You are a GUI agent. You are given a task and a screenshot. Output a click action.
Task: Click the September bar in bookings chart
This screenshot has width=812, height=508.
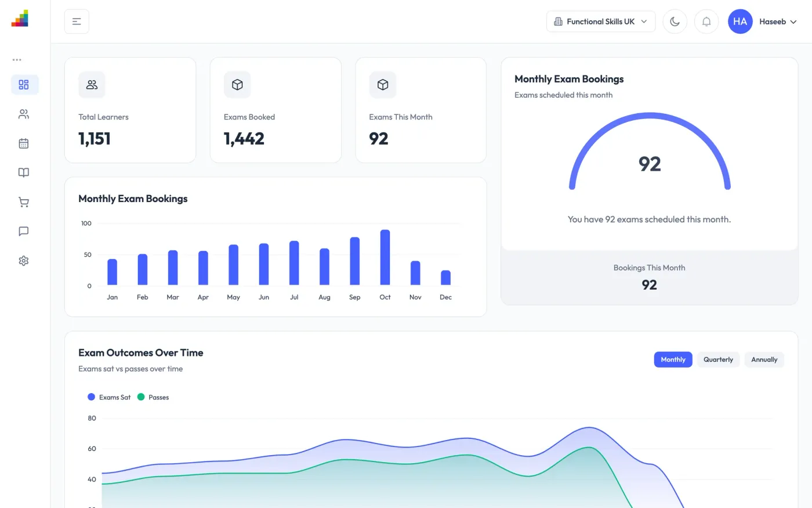click(355, 261)
